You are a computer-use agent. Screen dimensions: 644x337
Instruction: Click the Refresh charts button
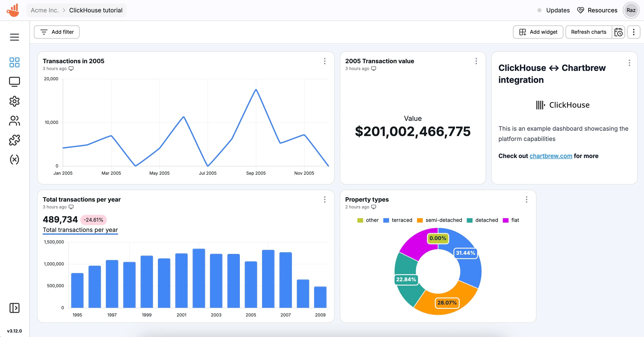[x=589, y=32]
